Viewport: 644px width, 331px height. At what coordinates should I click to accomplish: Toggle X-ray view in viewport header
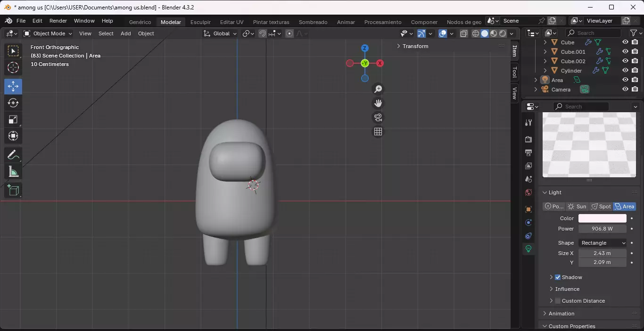[464, 33]
